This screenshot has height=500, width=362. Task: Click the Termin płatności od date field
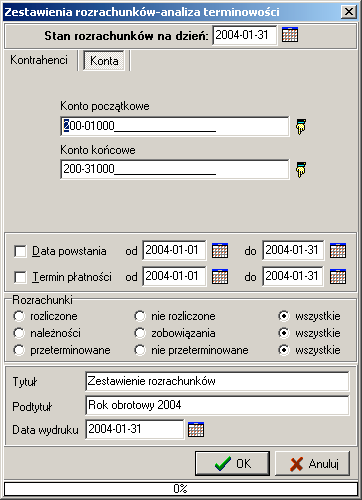(x=174, y=276)
